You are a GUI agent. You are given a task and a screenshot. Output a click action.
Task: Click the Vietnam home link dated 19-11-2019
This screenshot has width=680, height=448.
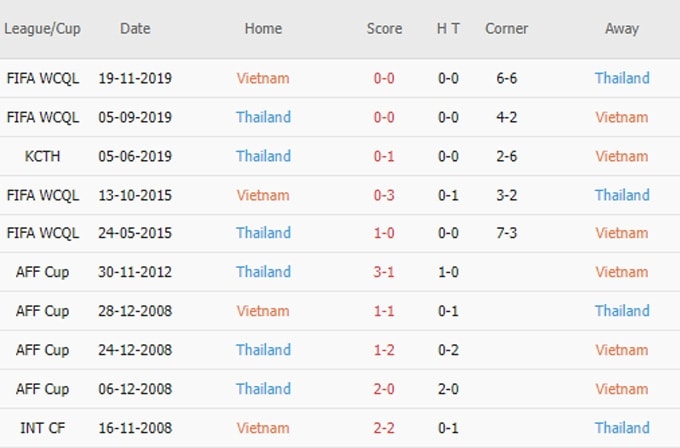263,78
